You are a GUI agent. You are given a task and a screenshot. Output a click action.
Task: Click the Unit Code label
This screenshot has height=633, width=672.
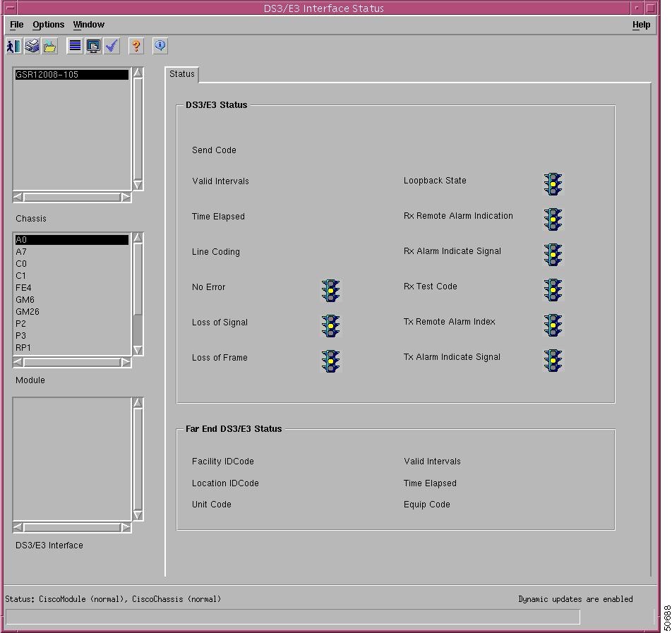tap(211, 504)
